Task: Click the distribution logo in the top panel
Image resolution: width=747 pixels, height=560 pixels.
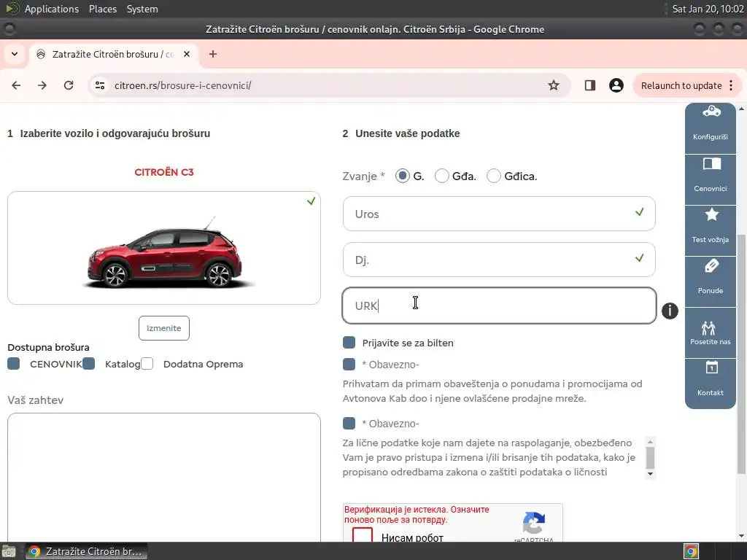Action: point(12,9)
